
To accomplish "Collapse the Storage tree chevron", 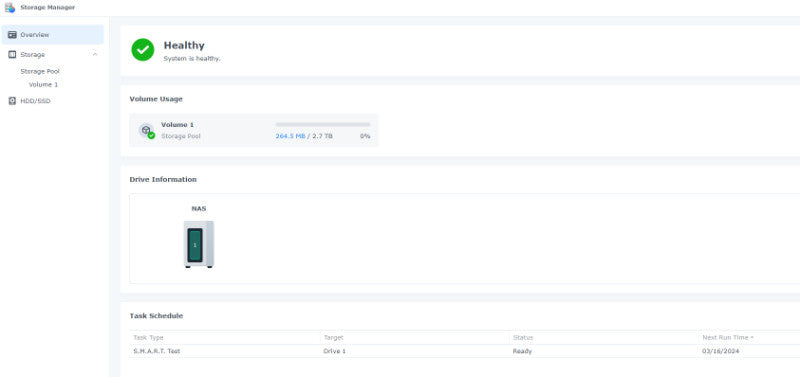I will coord(95,55).
